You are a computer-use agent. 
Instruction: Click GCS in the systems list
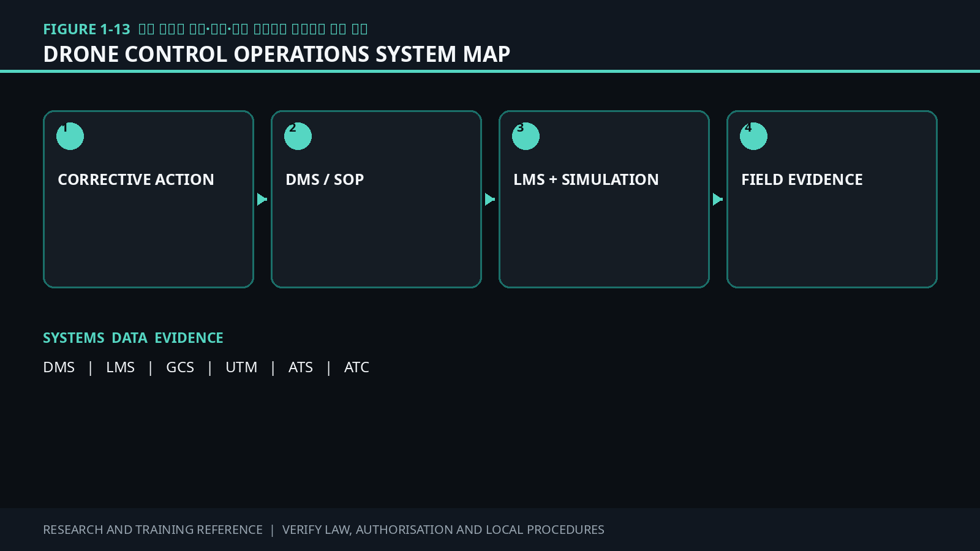pos(180,367)
